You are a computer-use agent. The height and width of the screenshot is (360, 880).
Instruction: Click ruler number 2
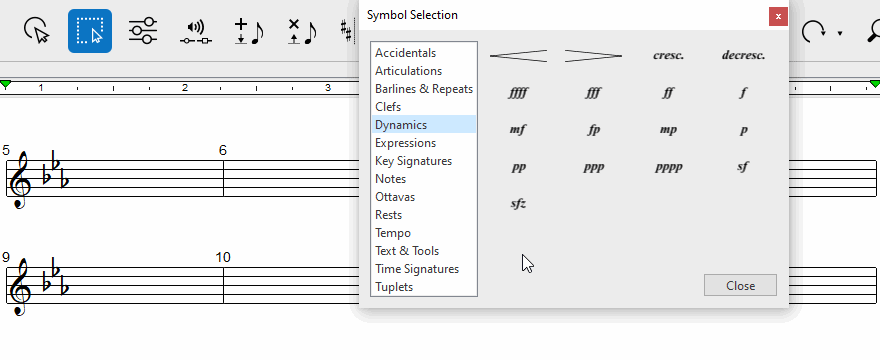(x=185, y=88)
